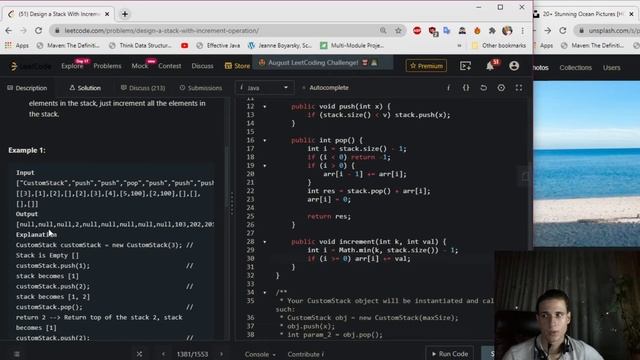Open the notifications bell

[490, 66]
